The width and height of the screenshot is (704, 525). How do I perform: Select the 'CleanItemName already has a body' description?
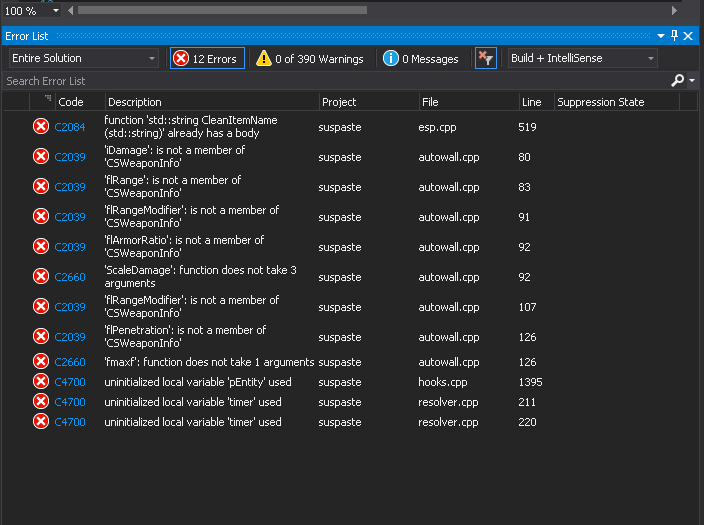(191, 127)
